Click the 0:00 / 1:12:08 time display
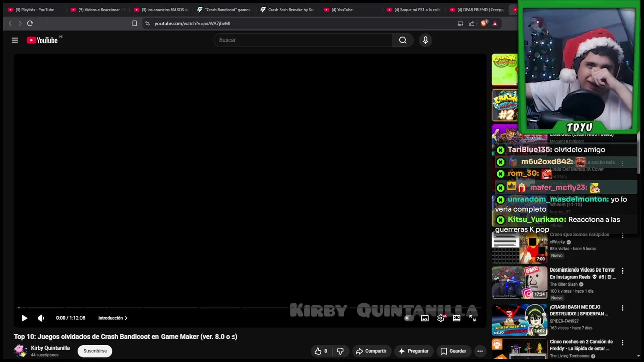Viewport: 644px width, 362px height. coord(70,318)
